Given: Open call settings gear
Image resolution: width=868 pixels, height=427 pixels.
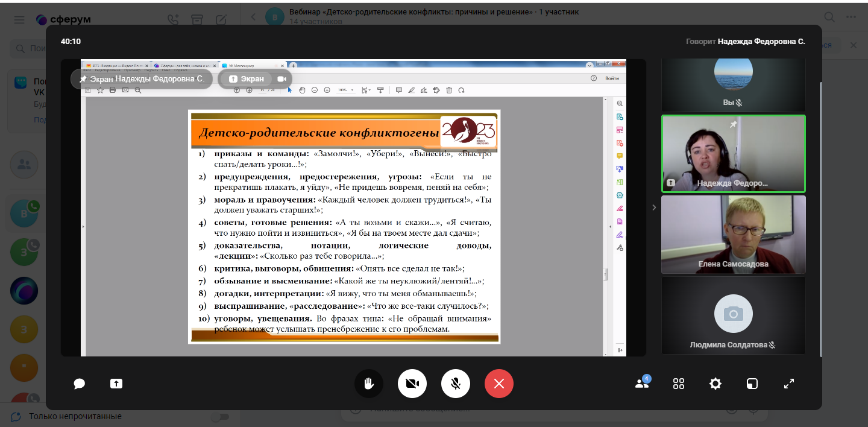Looking at the screenshot, I should (x=715, y=384).
